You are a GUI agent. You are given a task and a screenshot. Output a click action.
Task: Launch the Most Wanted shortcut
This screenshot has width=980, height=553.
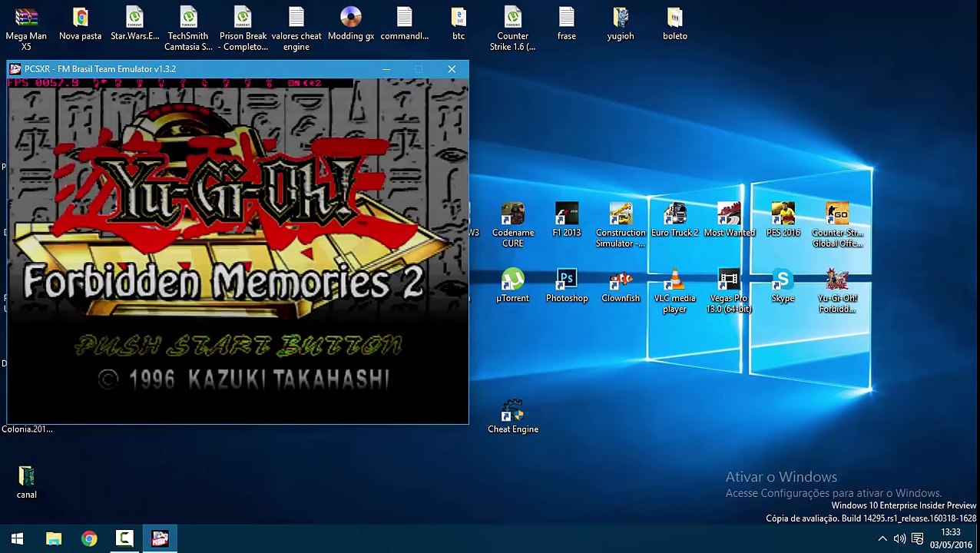pos(729,214)
